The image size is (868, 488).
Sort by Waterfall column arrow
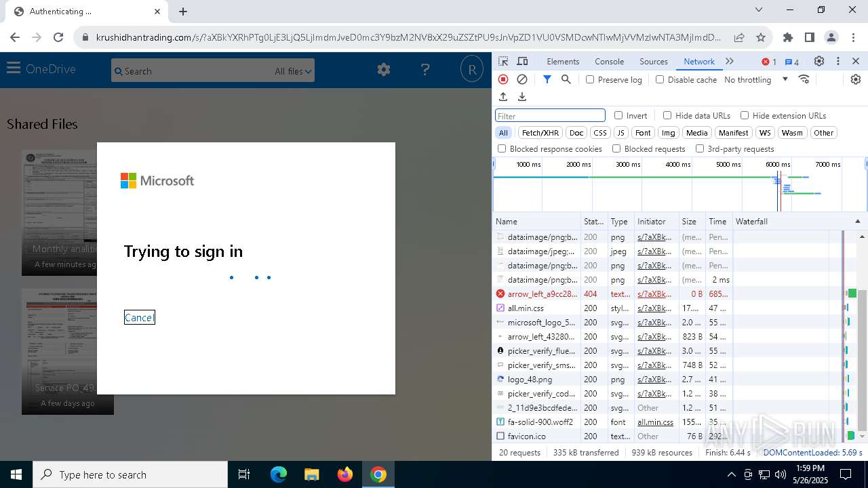tap(857, 222)
